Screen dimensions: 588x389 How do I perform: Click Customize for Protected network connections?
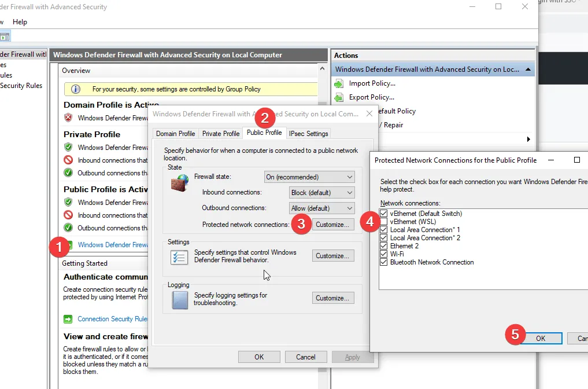(332, 225)
